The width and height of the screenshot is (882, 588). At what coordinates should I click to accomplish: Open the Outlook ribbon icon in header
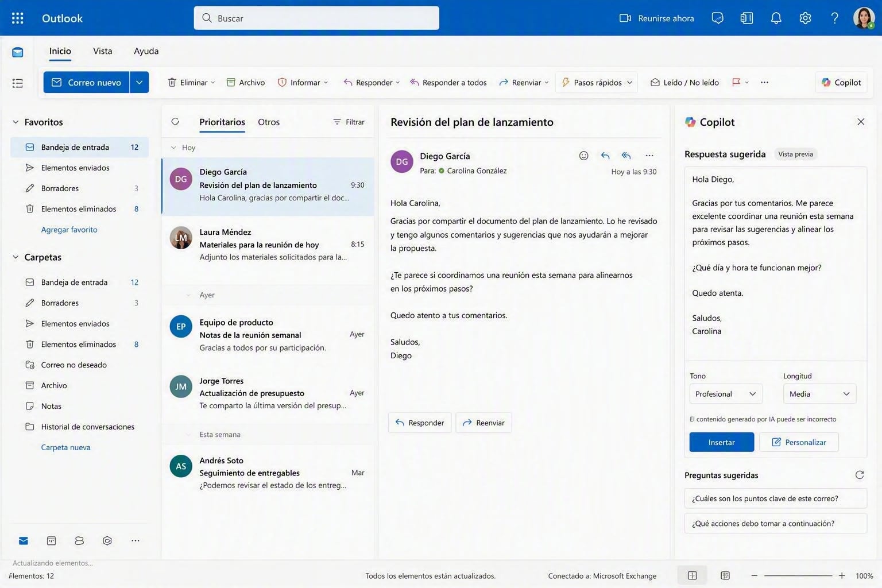point(746,18)
